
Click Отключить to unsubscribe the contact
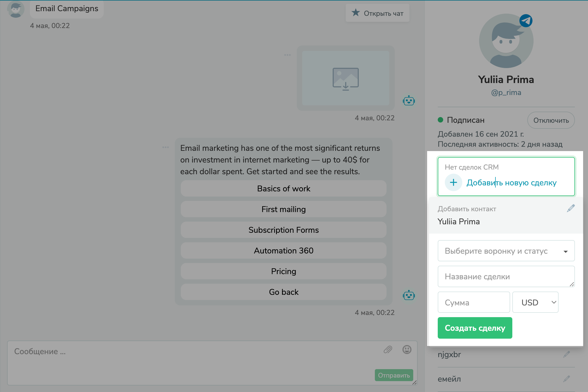point(550,120)
